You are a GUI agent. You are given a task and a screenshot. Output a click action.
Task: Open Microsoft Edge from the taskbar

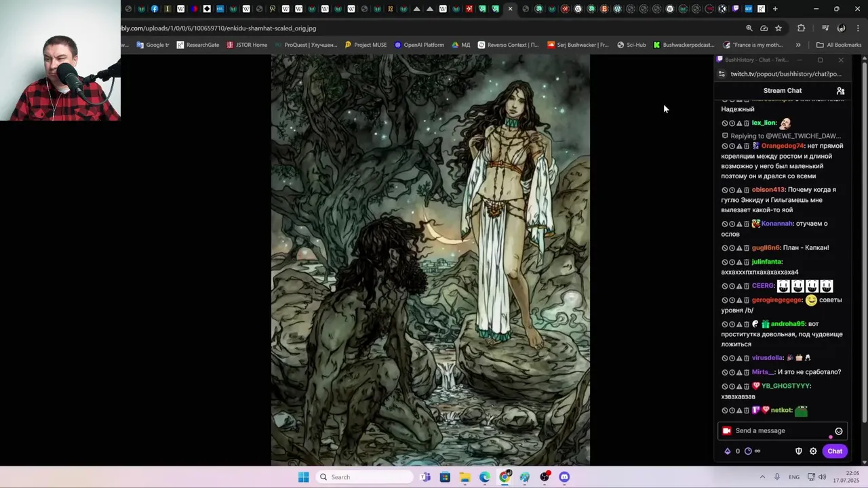[485, 477]
